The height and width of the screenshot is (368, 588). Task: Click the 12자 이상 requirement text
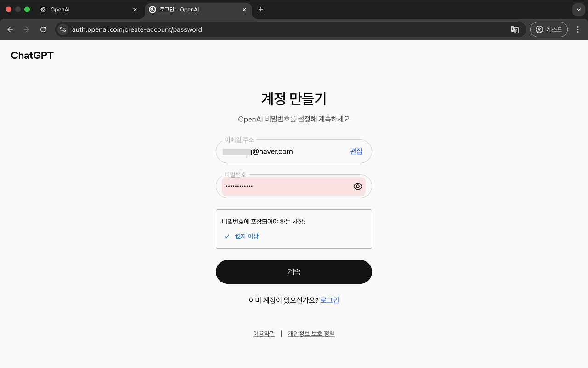pyautogui.click(x=247, y=236)
